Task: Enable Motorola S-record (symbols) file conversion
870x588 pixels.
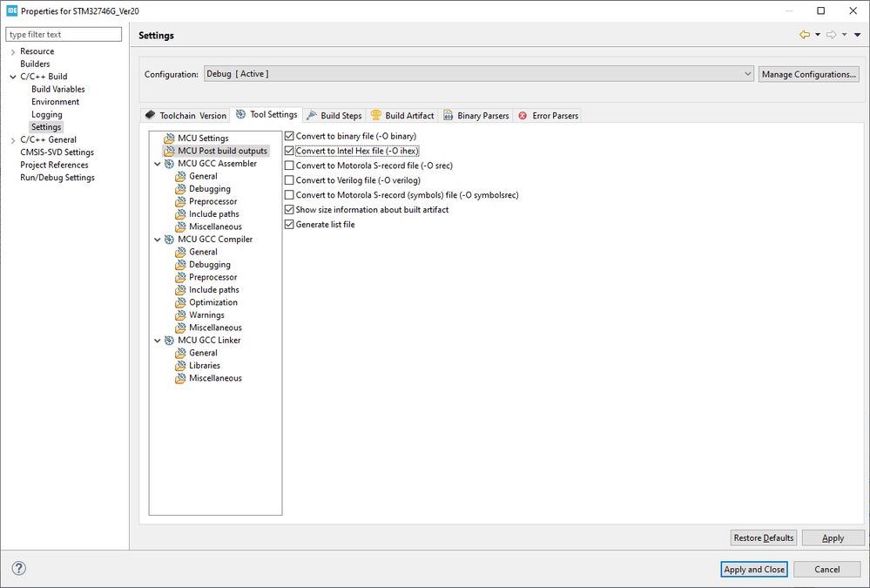Action: [289, 195]
